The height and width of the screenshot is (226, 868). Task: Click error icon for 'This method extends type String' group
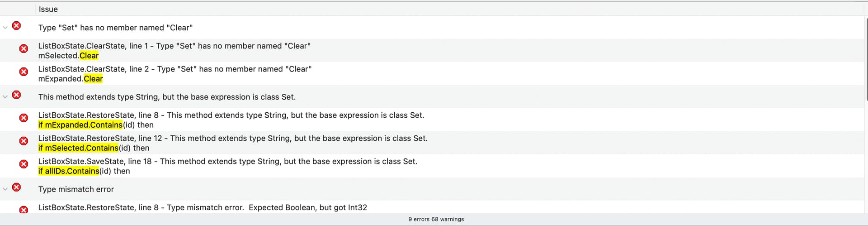(x=16, y=95)
